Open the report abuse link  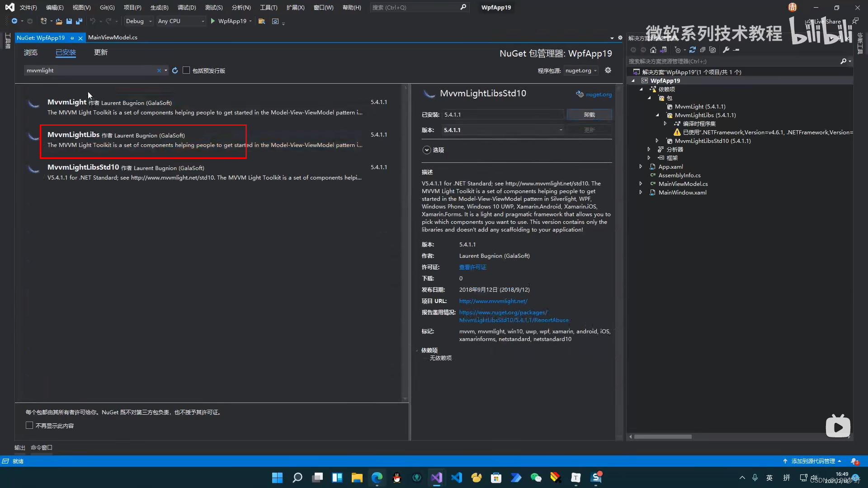coord(514,316)
